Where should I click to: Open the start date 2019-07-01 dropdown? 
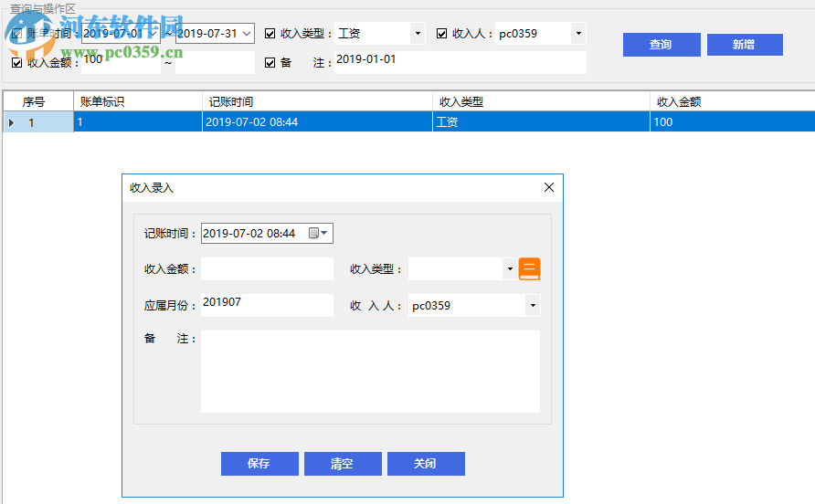[x=153, y=34]
